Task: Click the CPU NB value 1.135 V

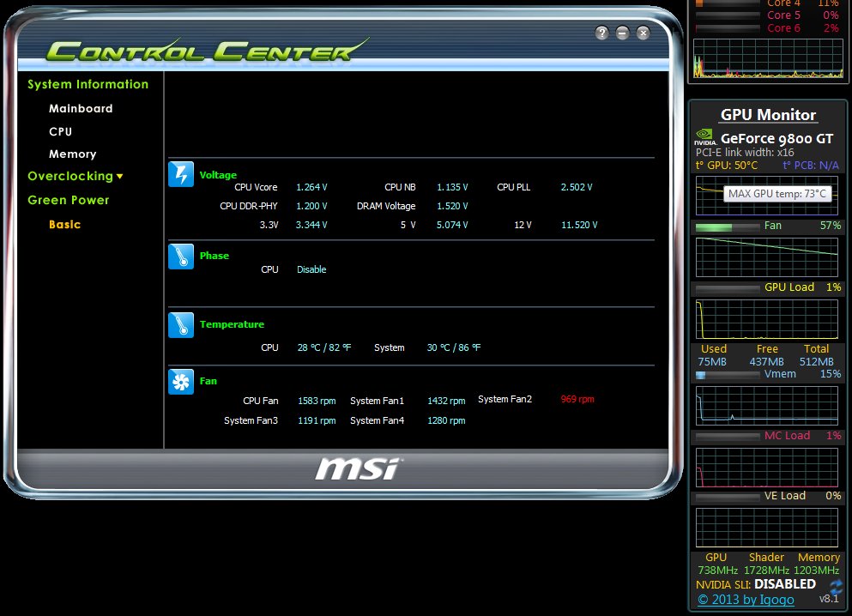Action: click(452, 187)
